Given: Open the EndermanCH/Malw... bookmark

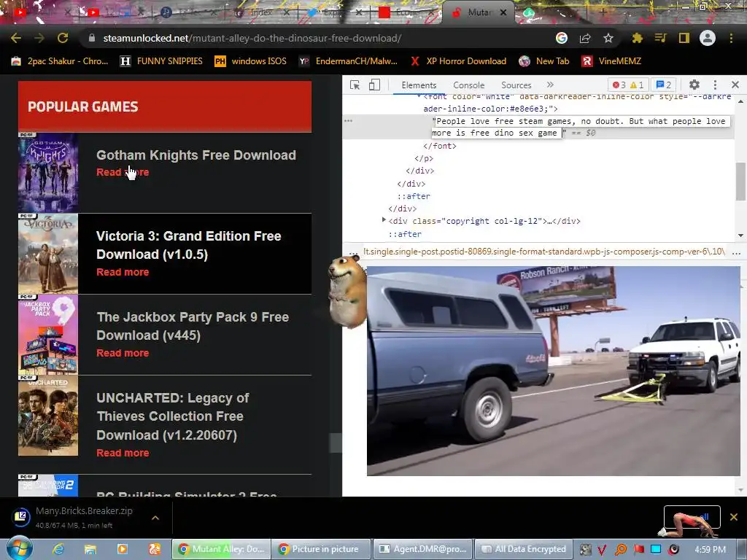Looking at the screenshot, I should [x=348, y=61].
